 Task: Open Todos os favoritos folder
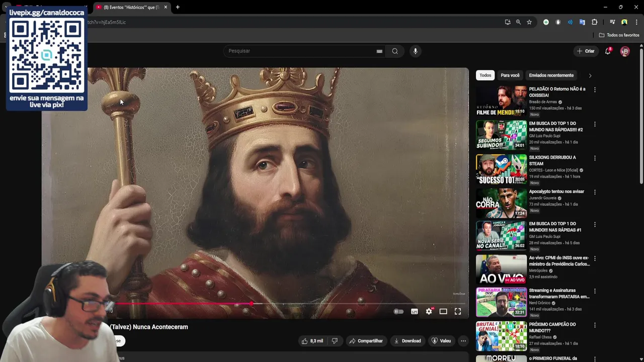pos(619,35)
